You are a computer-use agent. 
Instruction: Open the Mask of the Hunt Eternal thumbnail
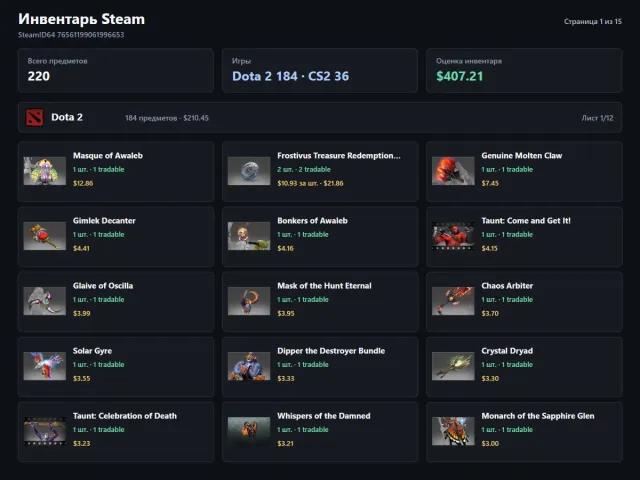tap(249, 301)
